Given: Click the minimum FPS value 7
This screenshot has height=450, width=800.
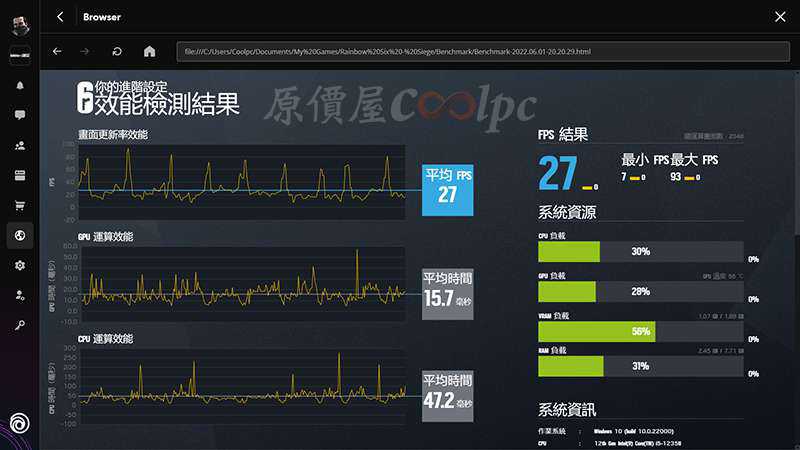Looking at the screenshot, I should pyautogui.click(x=623, y=177).
